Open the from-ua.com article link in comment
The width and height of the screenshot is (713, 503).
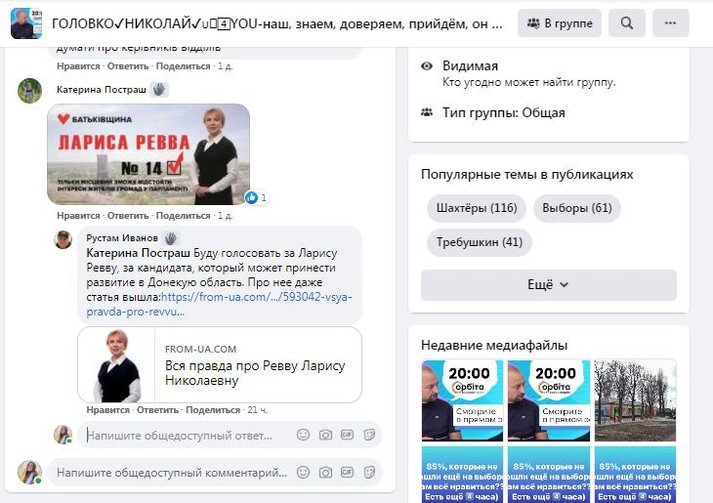(219, 304)
